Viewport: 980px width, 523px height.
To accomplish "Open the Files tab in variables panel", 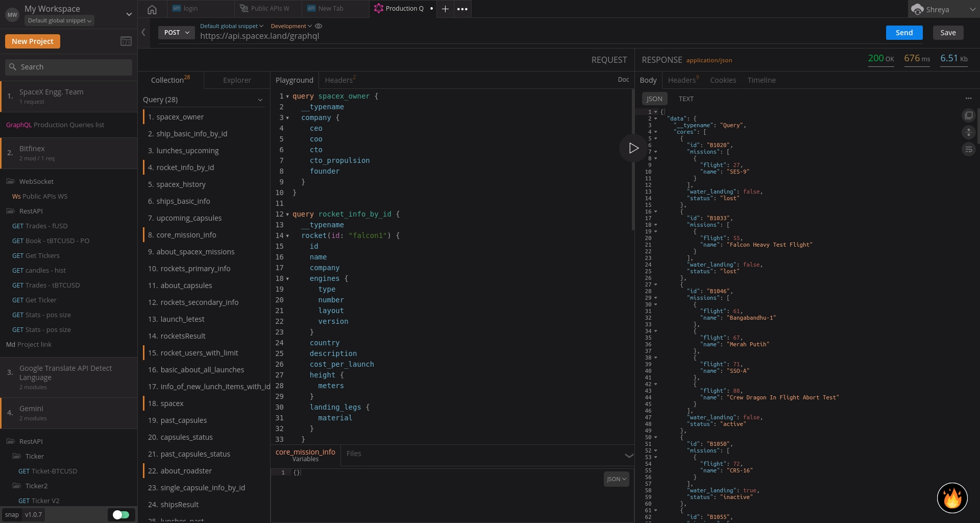I will (354, 454).
